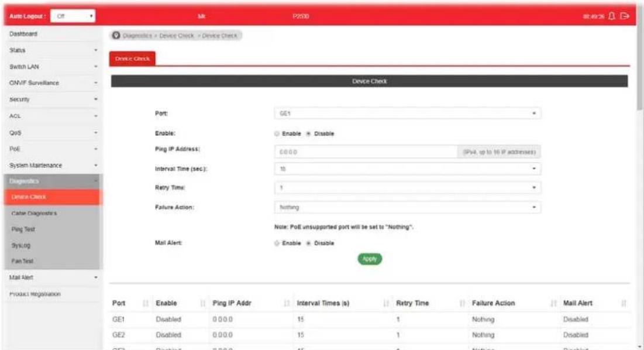Open the Retry Time dropdown

(408, 188)
